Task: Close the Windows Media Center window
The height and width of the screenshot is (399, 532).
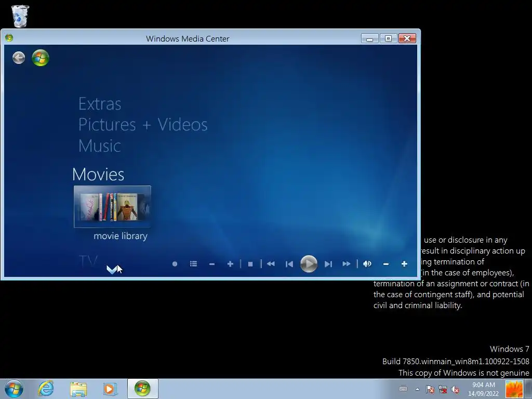Action: click(407, 38)
